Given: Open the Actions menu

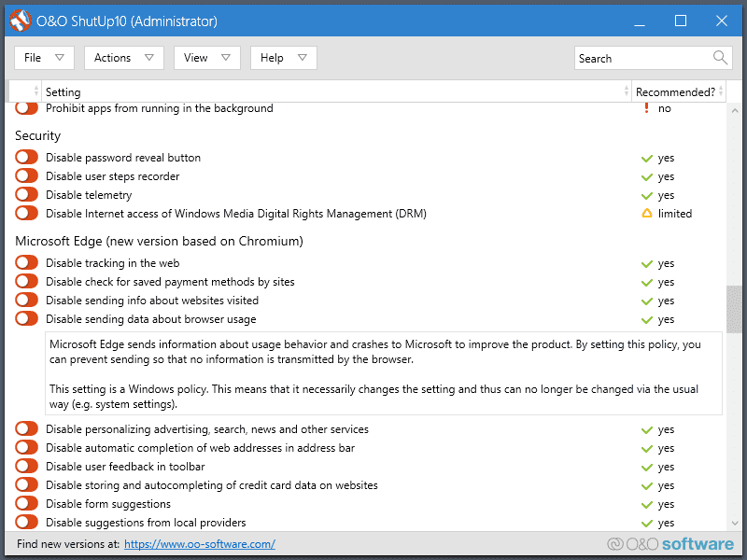Looking at the screenshot, I should [x=124, y=58].
